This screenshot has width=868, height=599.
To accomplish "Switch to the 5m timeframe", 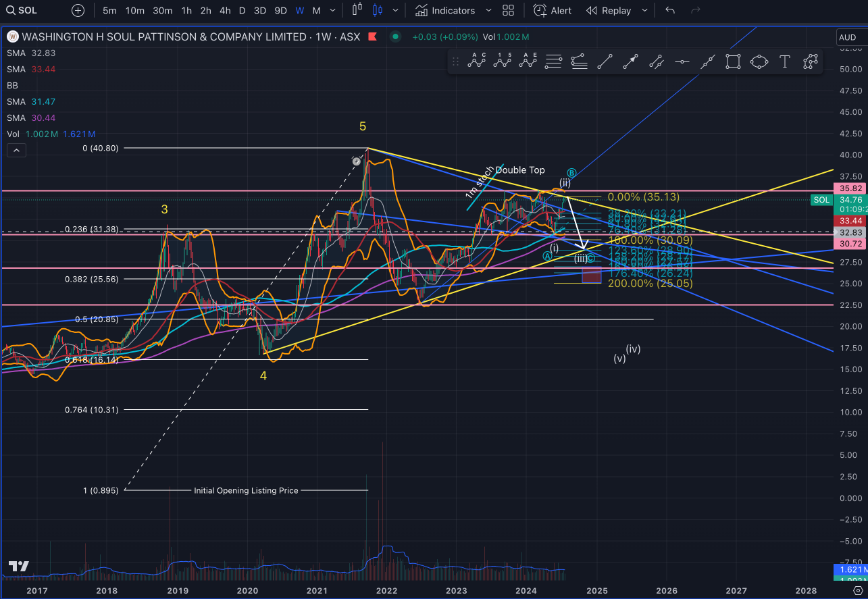I will coord(109,11).
